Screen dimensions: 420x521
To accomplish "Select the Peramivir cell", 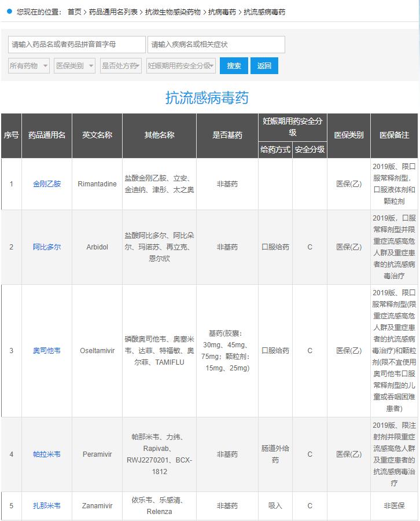I will tap(97, 454).
